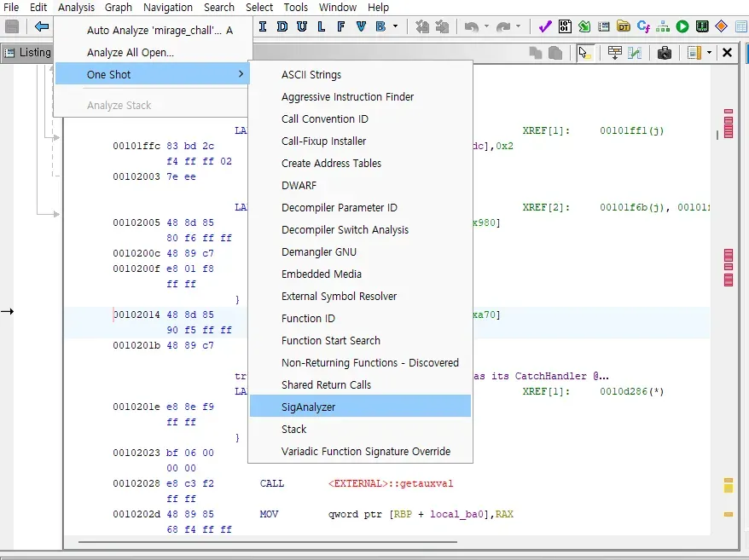
Task: Open the Decompiler Cf icon
Action: (643, 26)
